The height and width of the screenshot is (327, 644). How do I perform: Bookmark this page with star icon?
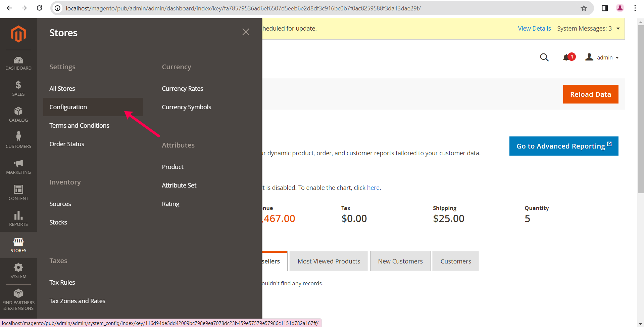[584, 8]
